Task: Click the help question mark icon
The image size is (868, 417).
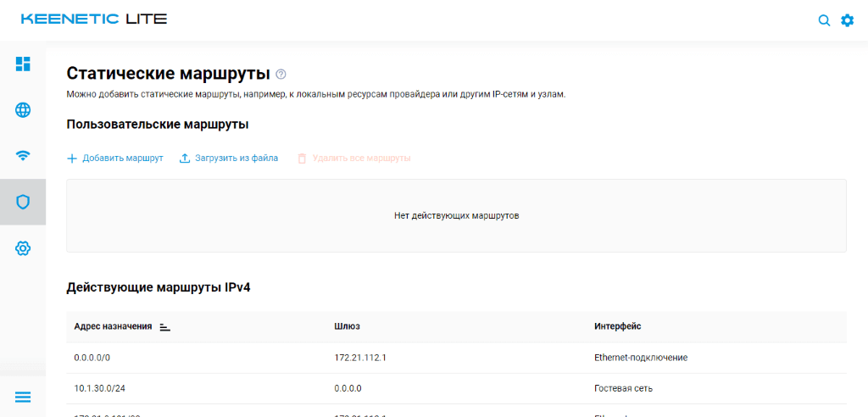Action: click(x=281, y=75)
